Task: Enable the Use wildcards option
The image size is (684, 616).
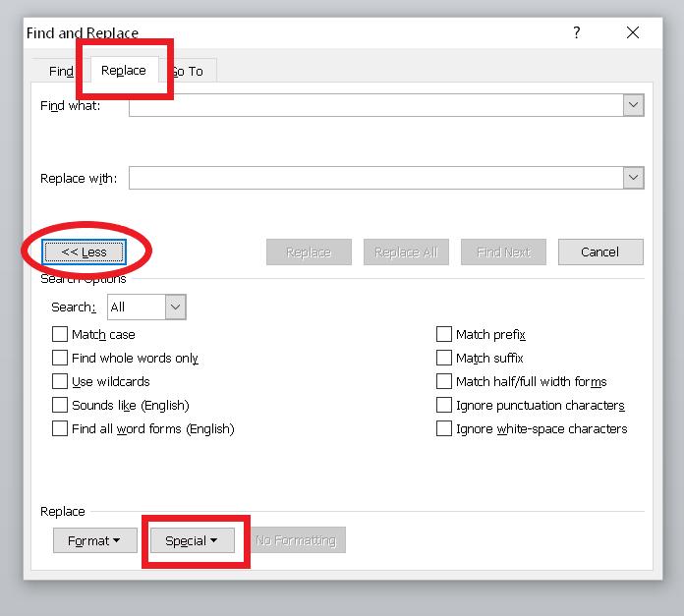Action: [61, 382]
